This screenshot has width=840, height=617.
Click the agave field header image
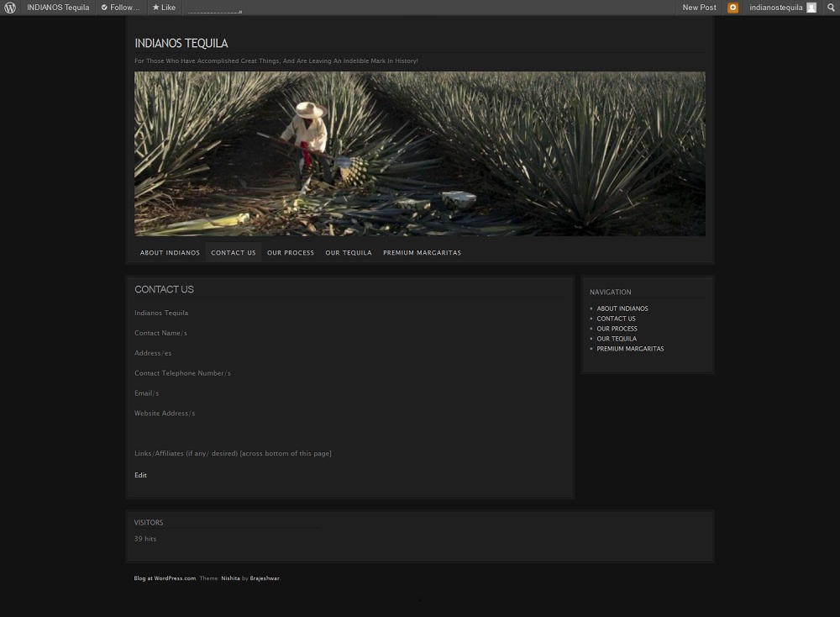pos(420,154)
